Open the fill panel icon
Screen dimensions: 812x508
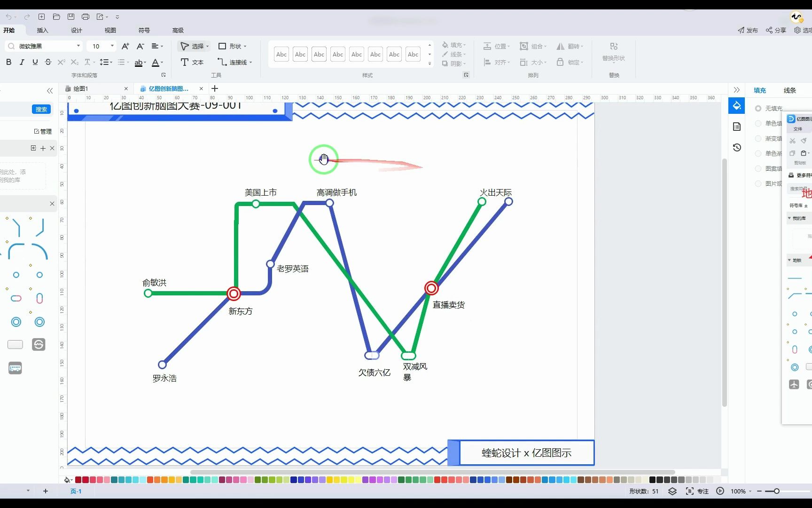point(737,106)
